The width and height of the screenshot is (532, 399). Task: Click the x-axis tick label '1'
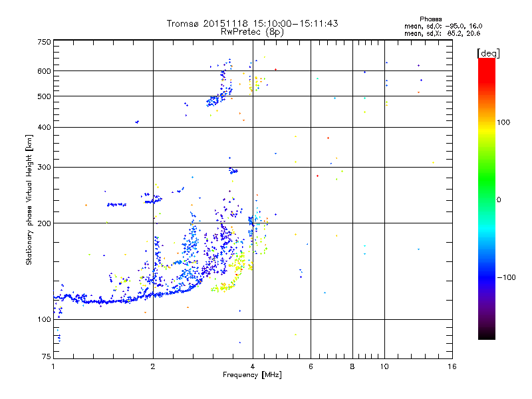(53, 366)
